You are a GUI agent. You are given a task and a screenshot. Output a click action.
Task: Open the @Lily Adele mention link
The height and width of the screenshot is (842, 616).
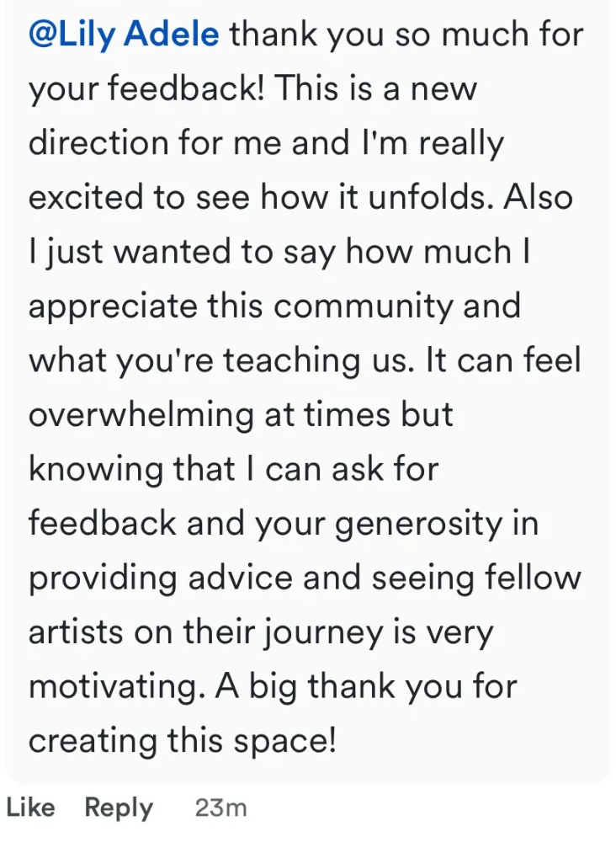point(124,35)
